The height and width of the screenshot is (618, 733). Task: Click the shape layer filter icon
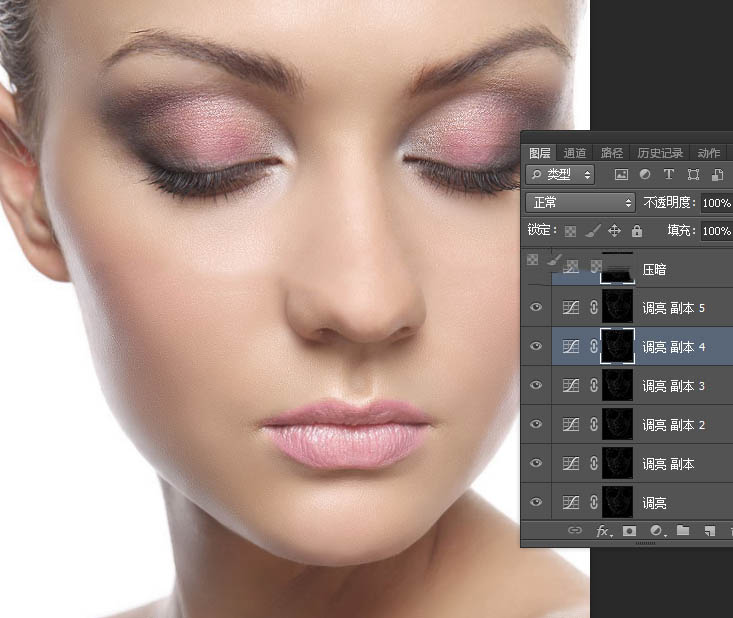[x=692, y=174]
